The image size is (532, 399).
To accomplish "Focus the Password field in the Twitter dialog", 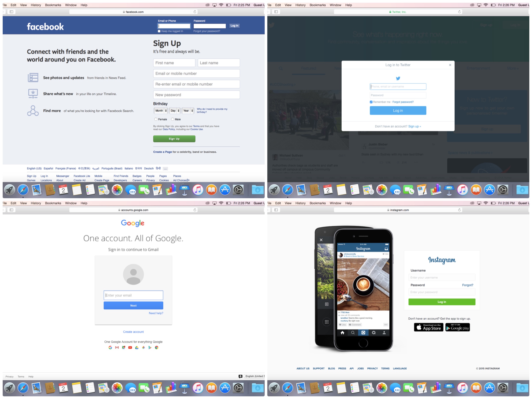I will pos(398,95).
